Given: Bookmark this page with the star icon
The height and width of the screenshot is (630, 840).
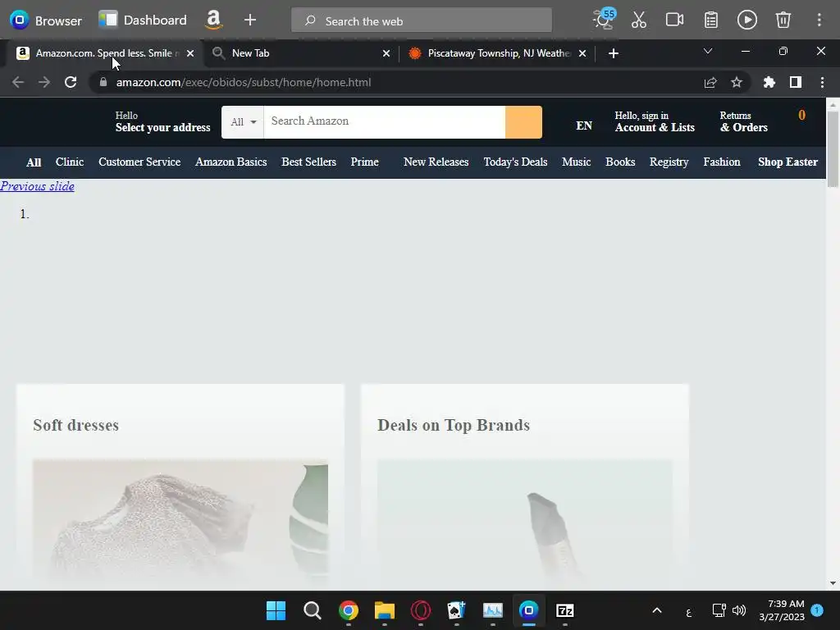Looking at the screenshot, I should [x=737, y=82].
